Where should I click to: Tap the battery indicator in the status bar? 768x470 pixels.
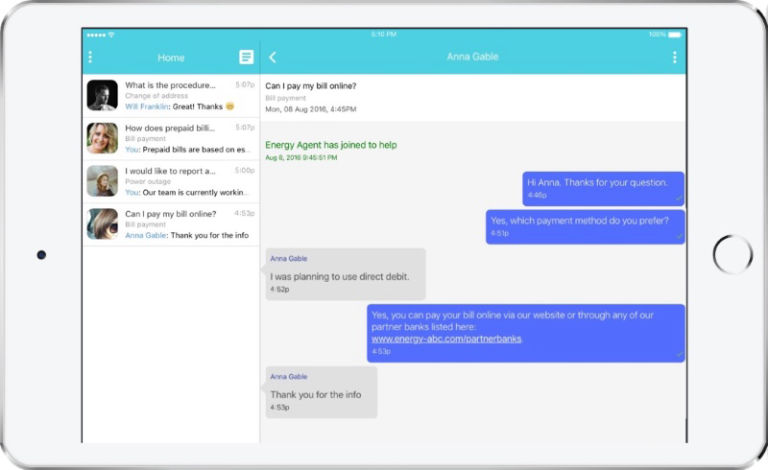tap(674, 35)
